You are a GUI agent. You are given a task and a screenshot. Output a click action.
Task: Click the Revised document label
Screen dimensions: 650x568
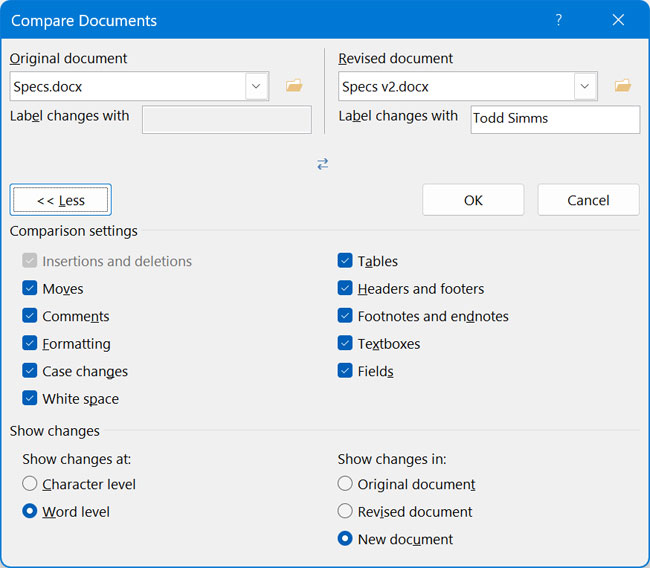(x=395, y=58)
